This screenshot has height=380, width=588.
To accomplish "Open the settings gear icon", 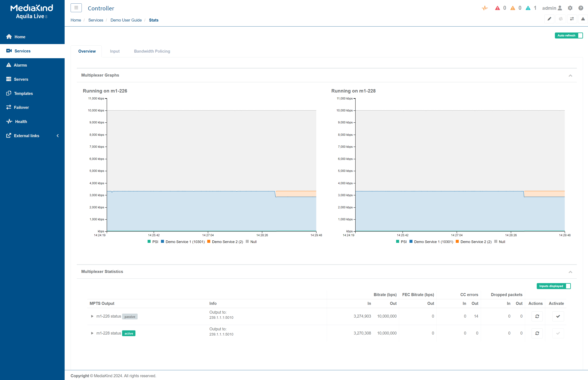I will [x=570, y=8].
